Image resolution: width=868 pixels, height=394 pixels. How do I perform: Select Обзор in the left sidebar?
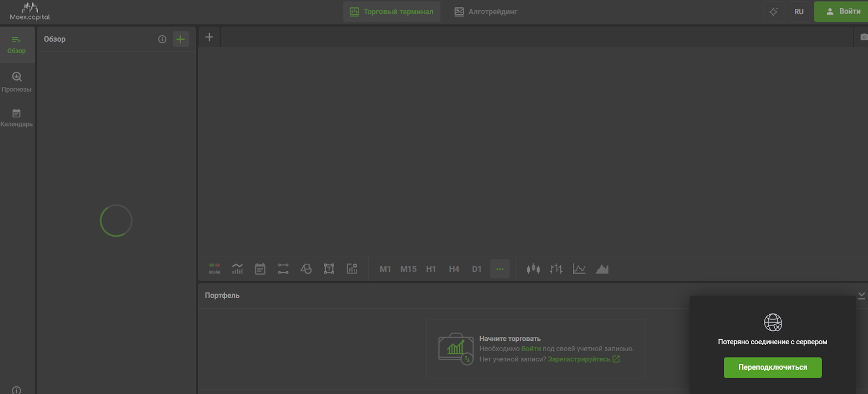pos(16,45)
